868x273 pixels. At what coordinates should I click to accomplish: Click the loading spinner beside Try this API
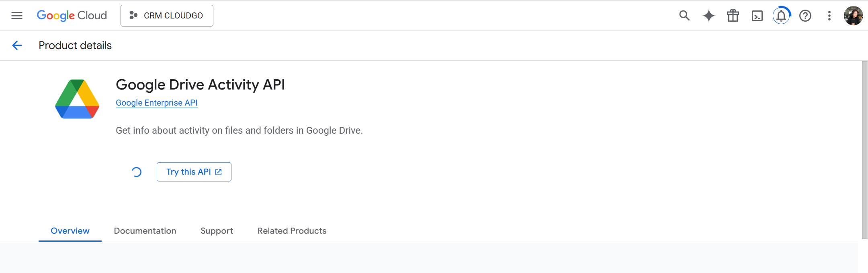coord(137,171)
